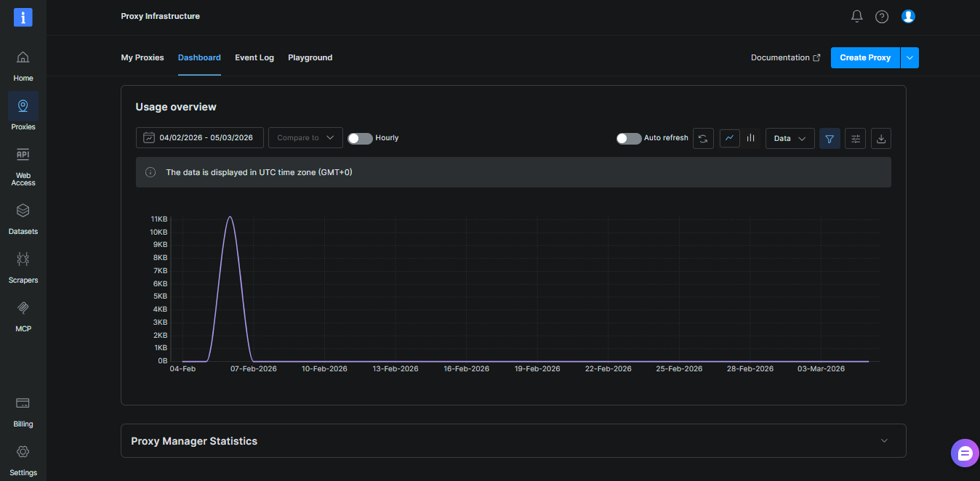The image size is (980, 481).
Task: Switch to bar chart view
Action: pos(750,138)
